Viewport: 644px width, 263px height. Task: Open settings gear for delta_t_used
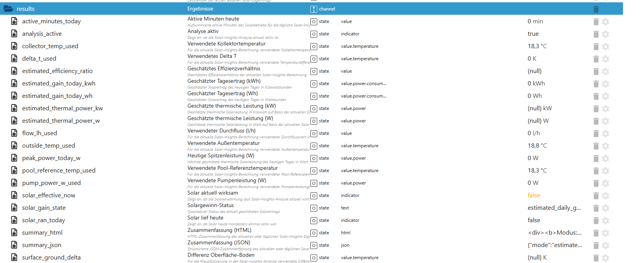click(x=605, y=59)
